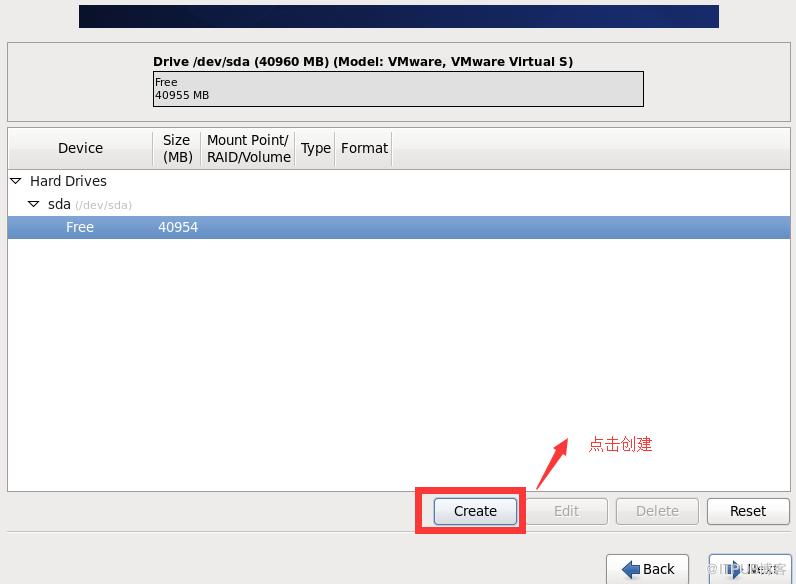Reset the partition layout
This screenshot has height=584, width=796.
pyautogui.click(x=748, y=511)
